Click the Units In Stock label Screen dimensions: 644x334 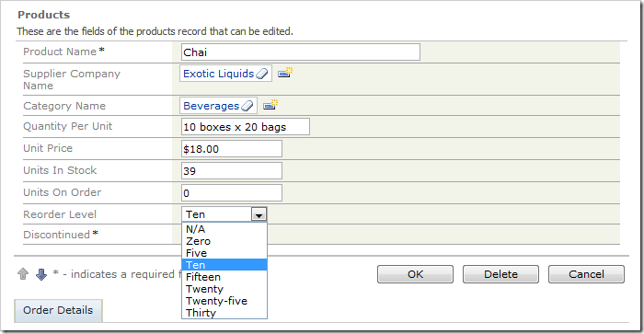click(60, 170)
